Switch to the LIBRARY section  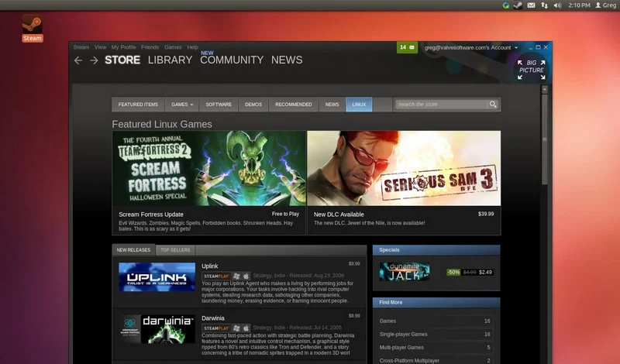(x=170, y=60)
